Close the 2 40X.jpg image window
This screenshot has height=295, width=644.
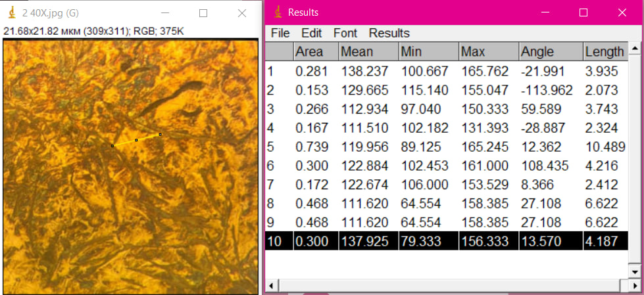coord(242,13)
